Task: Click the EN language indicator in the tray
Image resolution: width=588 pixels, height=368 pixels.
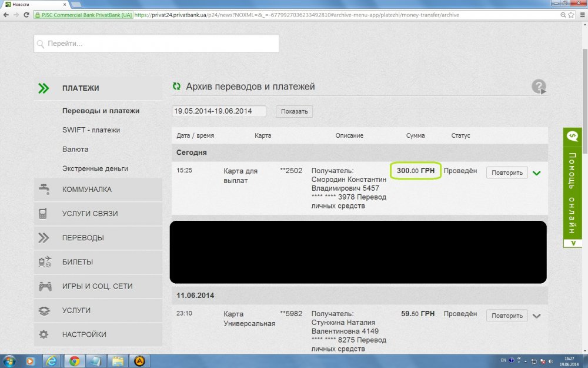Action: click(503, 360)
